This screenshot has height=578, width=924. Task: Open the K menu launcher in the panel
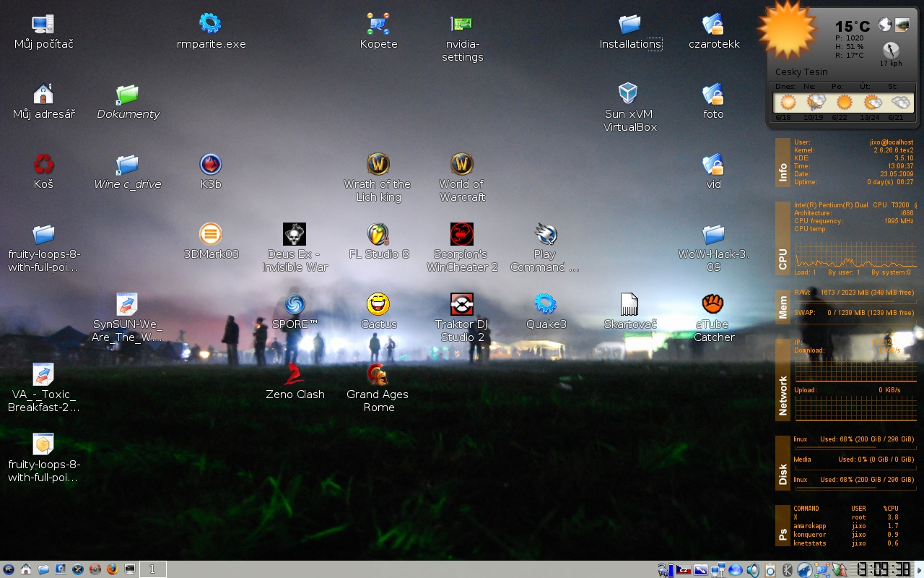(x=9, y=569)
